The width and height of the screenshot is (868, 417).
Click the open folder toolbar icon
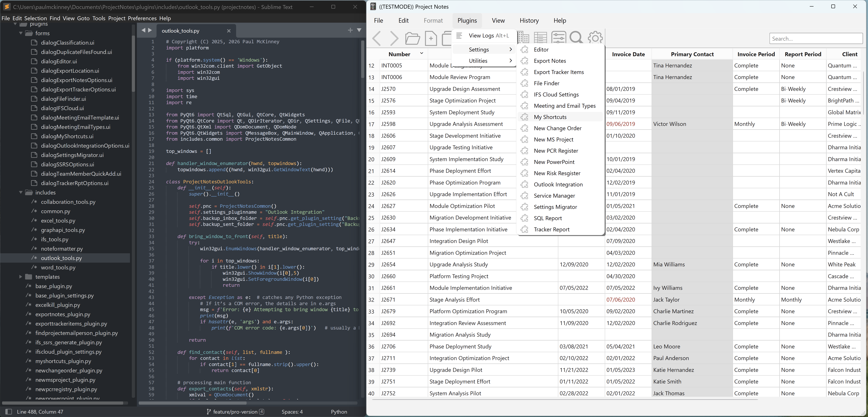pos(412,38)
